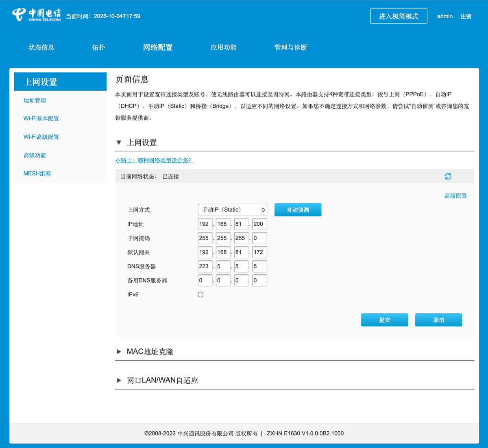Click the 取消 cancel button

(438, 320)
